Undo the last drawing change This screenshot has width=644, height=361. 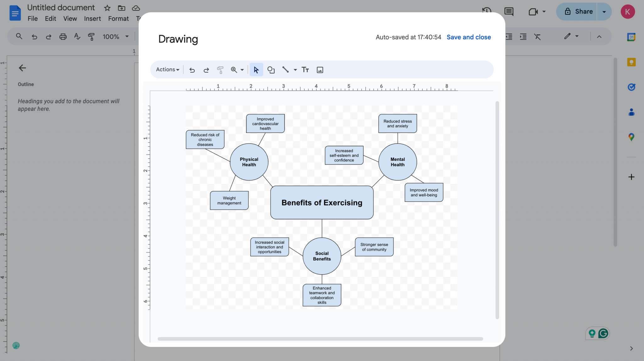192,69
